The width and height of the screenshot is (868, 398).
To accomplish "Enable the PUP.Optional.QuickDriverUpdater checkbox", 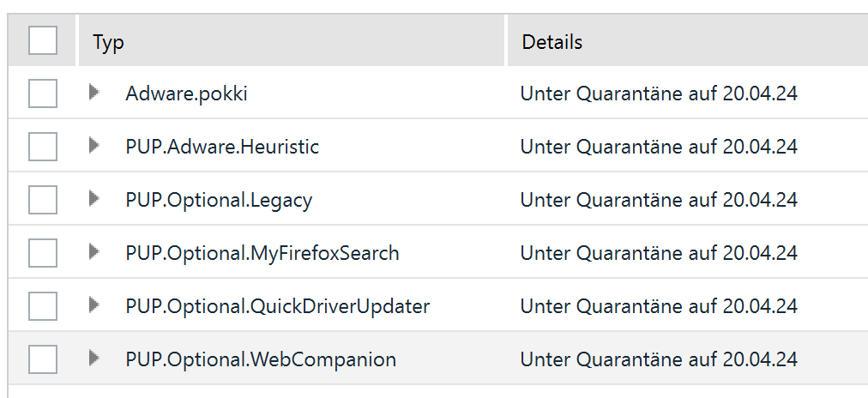I will coord(43,306).
